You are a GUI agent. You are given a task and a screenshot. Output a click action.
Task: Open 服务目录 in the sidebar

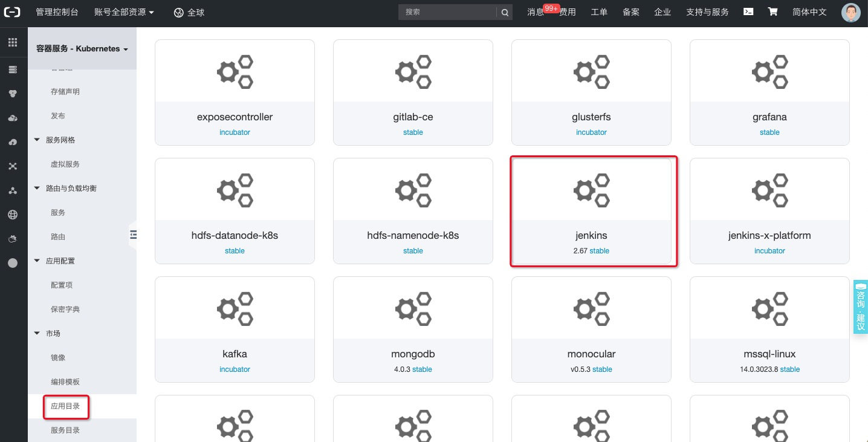coord(65,430)
